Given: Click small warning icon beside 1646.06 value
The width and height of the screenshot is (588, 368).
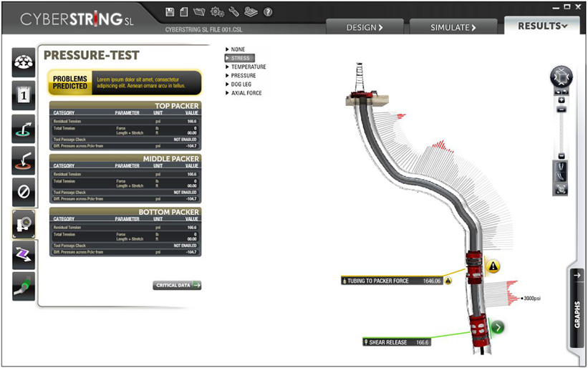Looking at the screenshot, I should point(448,281).
